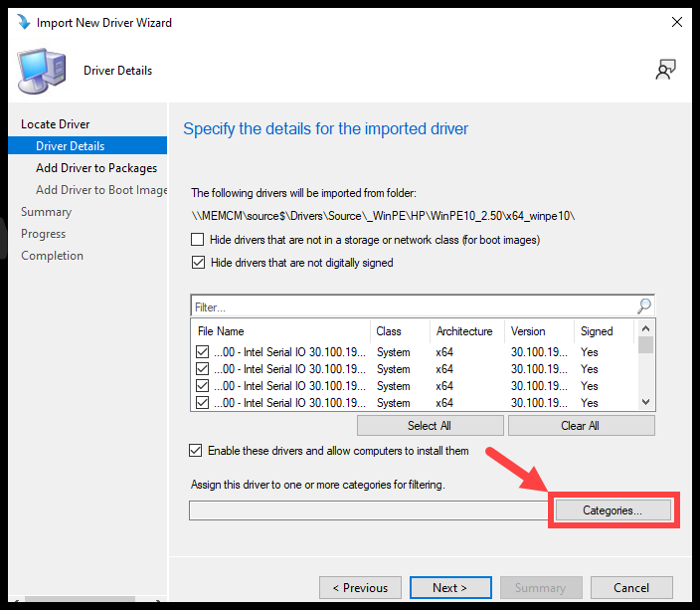
Task: Toggle Hide drivers not in storage or network class
Action: pyautogui.click(x=197, y=240)
